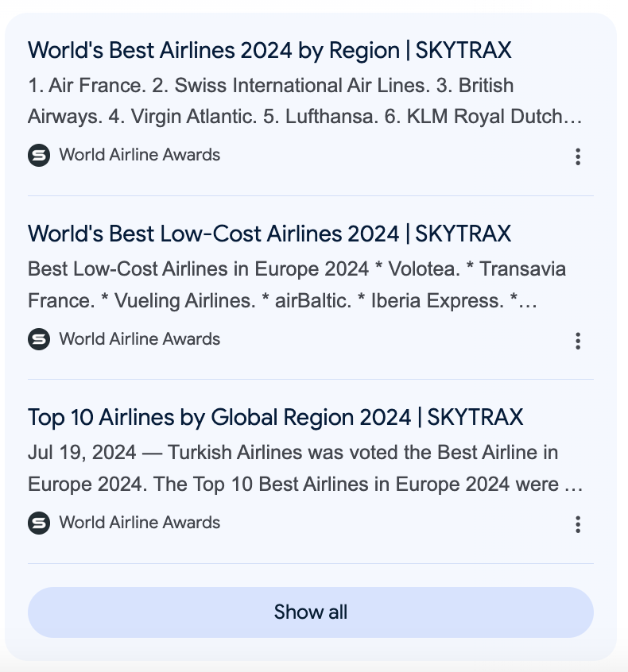Click the Jul 19, 2024 date text
The width and height of the screenshot is (628, 672).
(82, 453)
